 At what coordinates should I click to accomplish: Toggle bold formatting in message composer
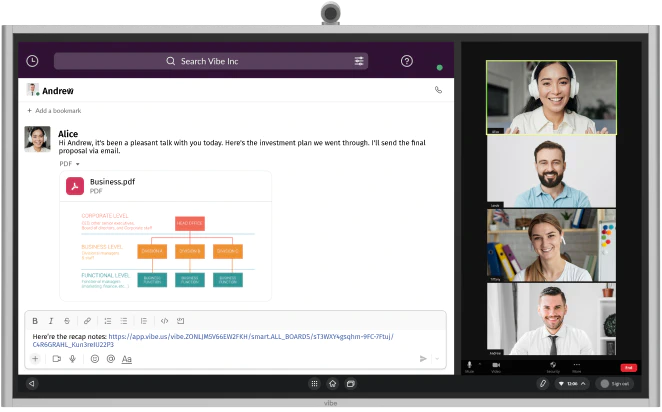click(35, 321)
